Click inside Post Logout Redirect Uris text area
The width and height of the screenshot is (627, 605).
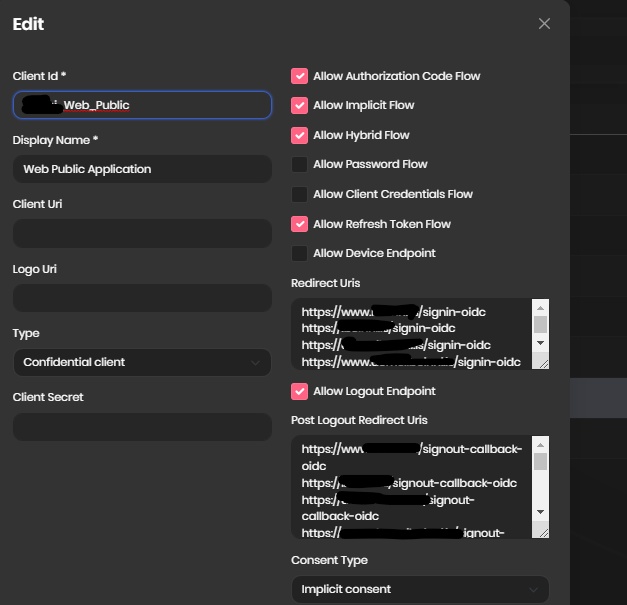[x=410, y=487]
